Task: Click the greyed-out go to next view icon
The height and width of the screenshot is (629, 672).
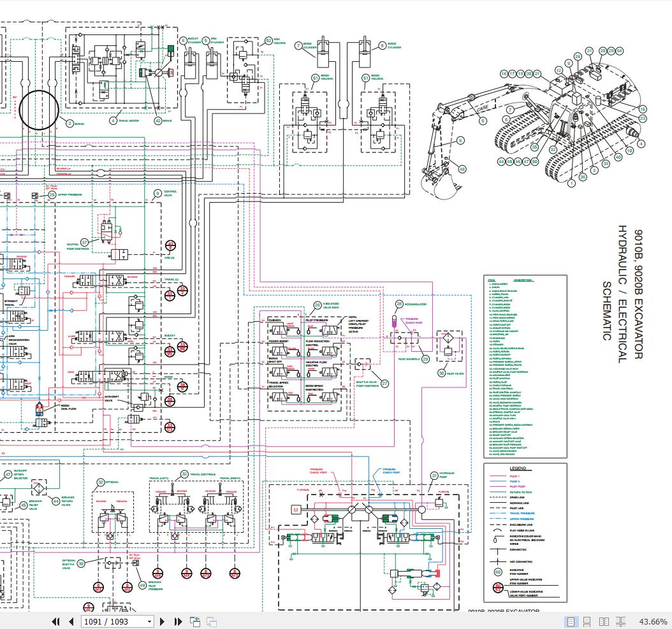Action: 211,622
